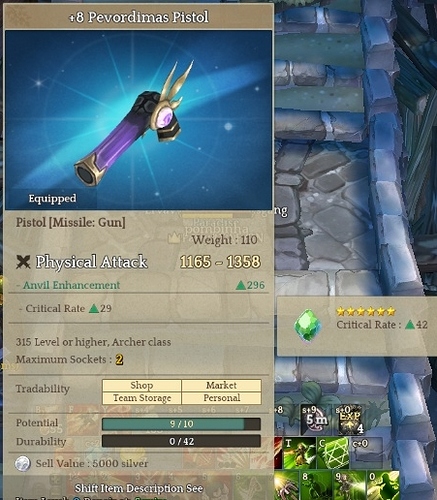Click the Durability 0/42 bar

181,441
